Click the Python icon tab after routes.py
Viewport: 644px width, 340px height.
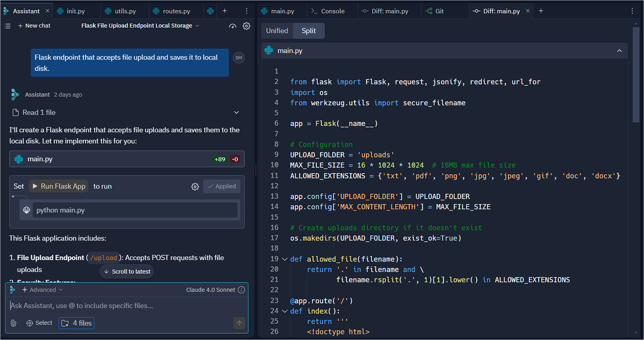coord(210,11)
